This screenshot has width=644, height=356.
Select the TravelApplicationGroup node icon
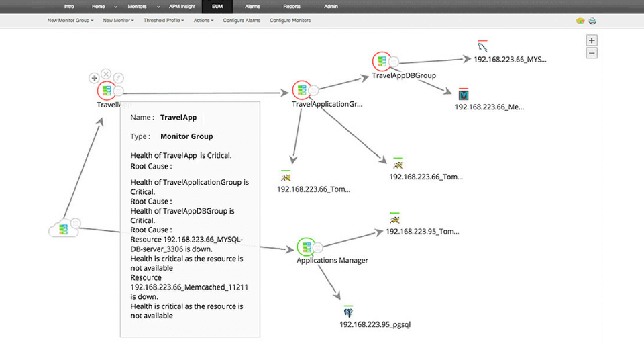[x=302, y=90]
